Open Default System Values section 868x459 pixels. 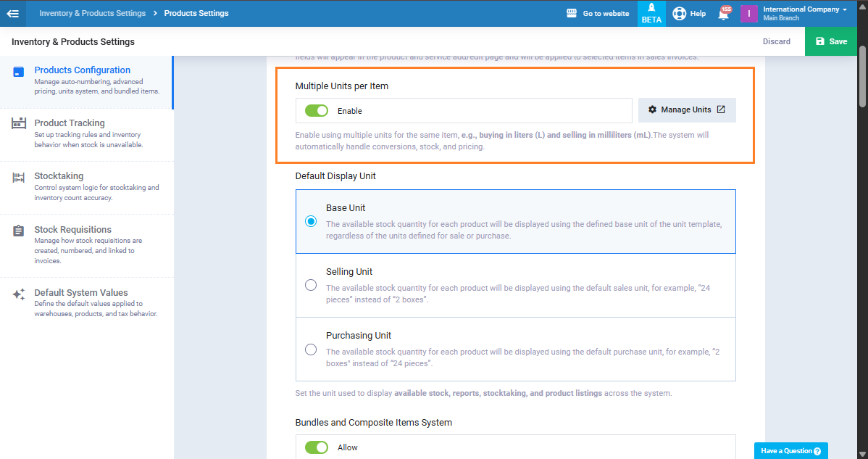pos(81,293)
